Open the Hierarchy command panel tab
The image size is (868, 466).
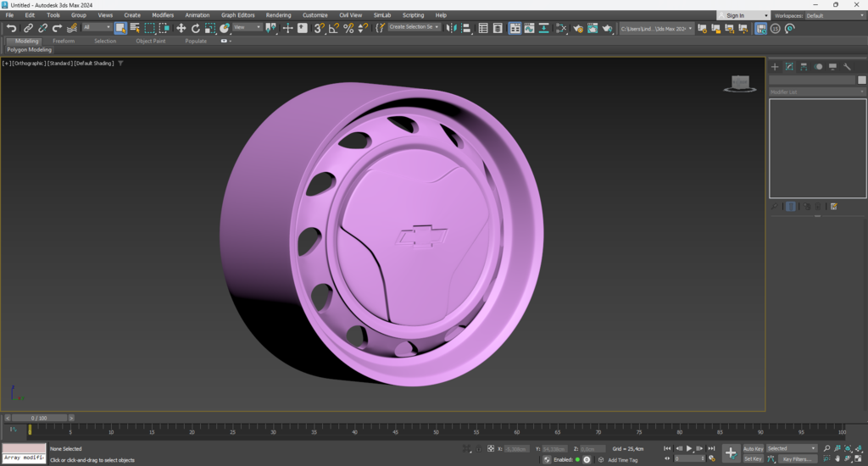(x=804, y=66)
